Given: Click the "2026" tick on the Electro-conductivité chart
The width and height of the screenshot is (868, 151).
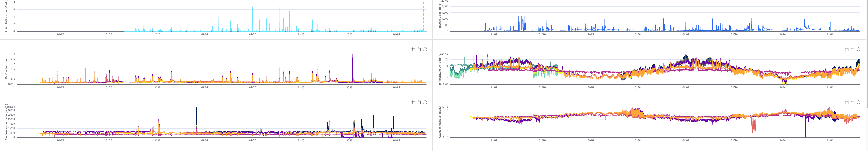Looking at the screenshot, I should 349,141.
